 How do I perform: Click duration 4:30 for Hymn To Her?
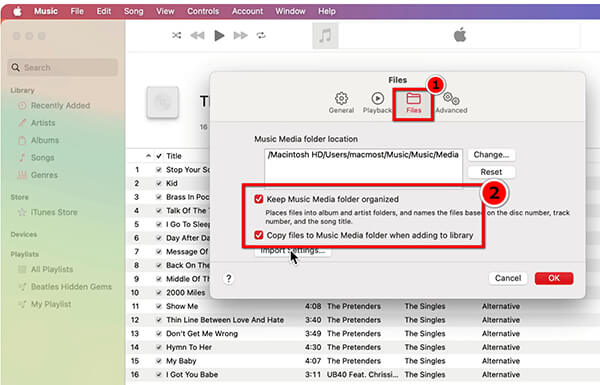pos(313,347)
